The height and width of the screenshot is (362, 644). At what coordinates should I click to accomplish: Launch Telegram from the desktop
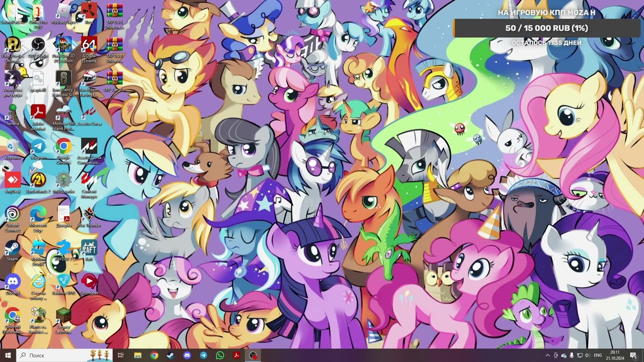point(38,149)
